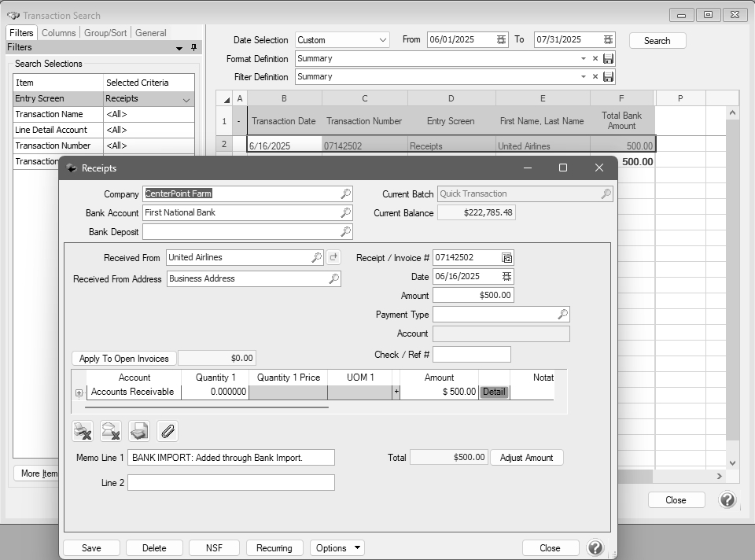Click the Apply To Open Invoices button
Viewport: 755px width, 560px height.
click(124, 358)
